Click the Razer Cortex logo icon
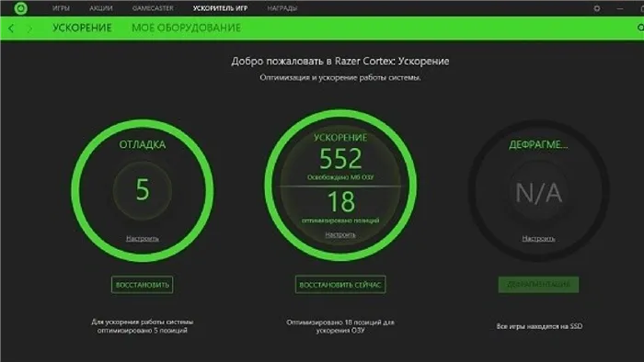The height and width of the screenshot is (362, 644). pos(20,8)
